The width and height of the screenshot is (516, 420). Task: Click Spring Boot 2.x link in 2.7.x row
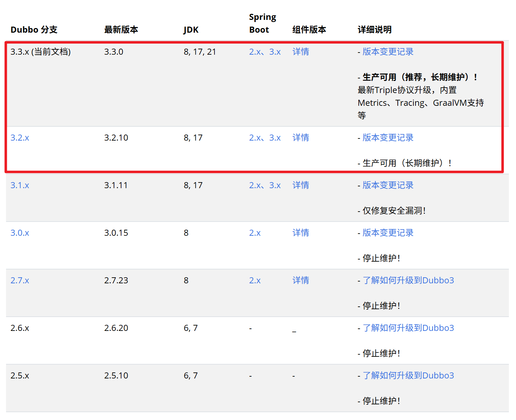(x=255, y=280)
